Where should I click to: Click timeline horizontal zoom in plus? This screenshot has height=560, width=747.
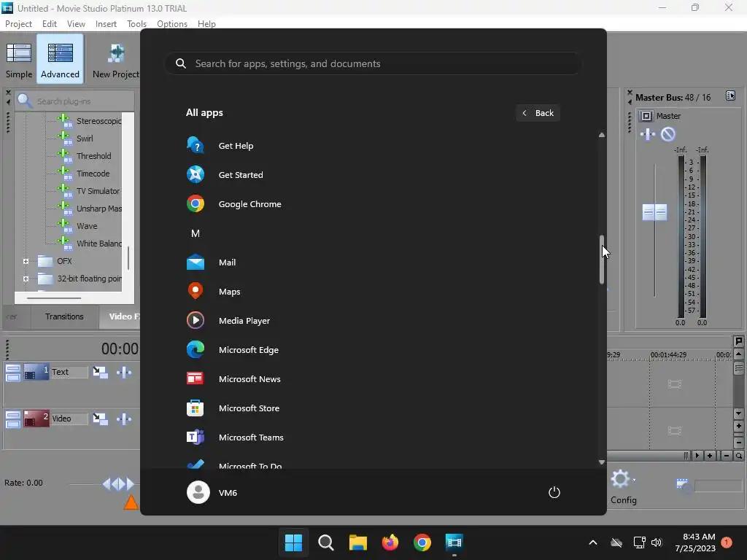tap(710, 456)
